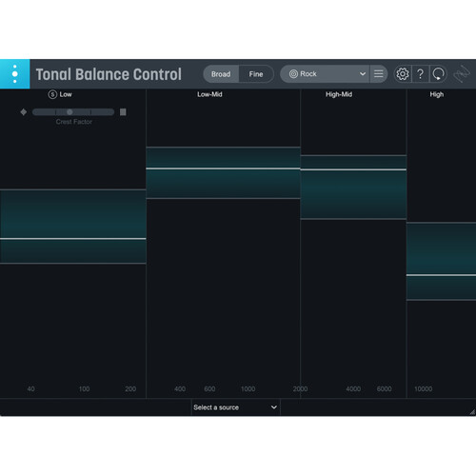Click the 10000 frequency axis label
This screenshot has height=476, width=476.
coord(424,388)
